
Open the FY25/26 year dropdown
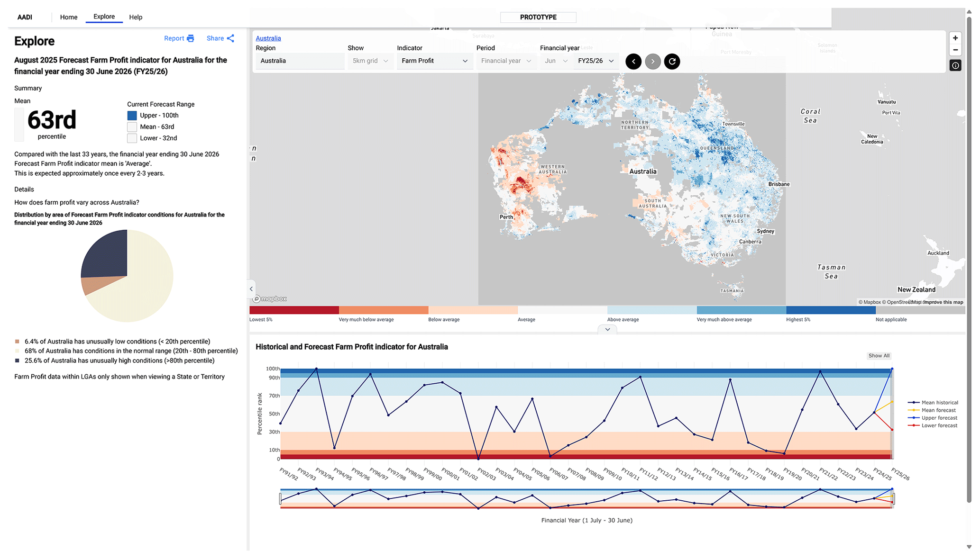(596, 61)
